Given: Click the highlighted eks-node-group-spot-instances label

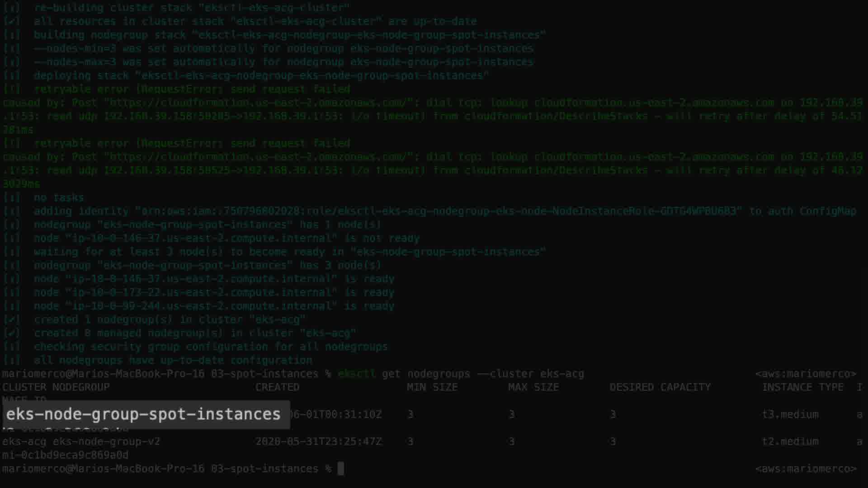Looking at the screenshot, I should tap(144, 414).
